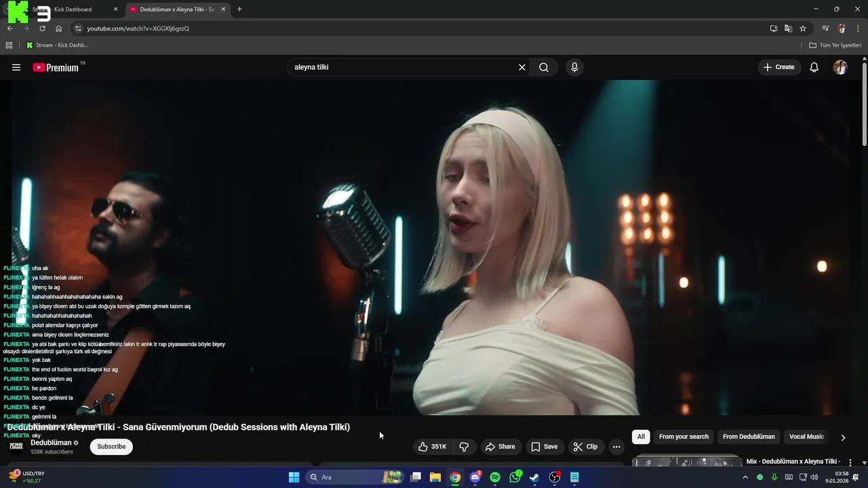Select From your search chip
This screenshot has width=868, height=488.
(x=684, y=436)
